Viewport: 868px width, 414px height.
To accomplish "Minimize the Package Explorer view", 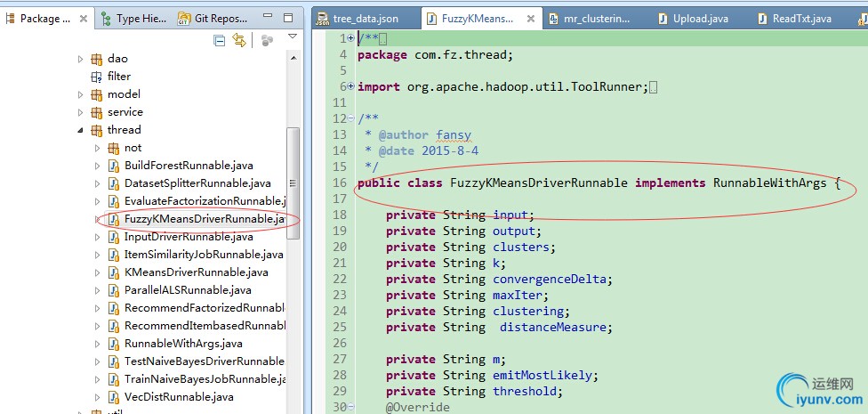I will pos(268,16).
